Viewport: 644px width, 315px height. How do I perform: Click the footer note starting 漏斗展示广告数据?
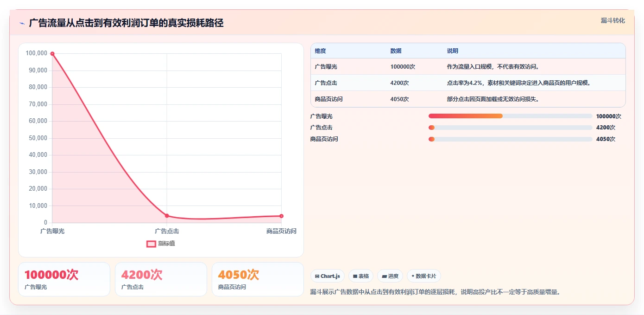[x=435, y=292]
